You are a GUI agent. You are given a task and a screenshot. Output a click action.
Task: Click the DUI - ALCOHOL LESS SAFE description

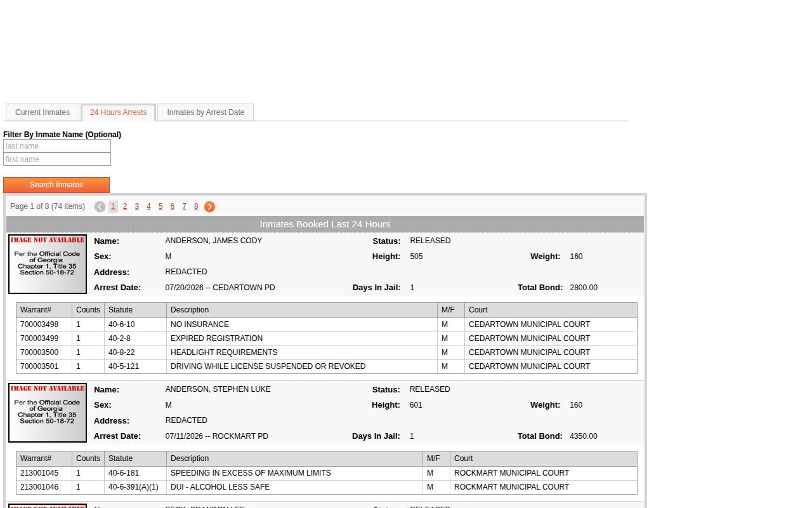(x=220, y=487)
